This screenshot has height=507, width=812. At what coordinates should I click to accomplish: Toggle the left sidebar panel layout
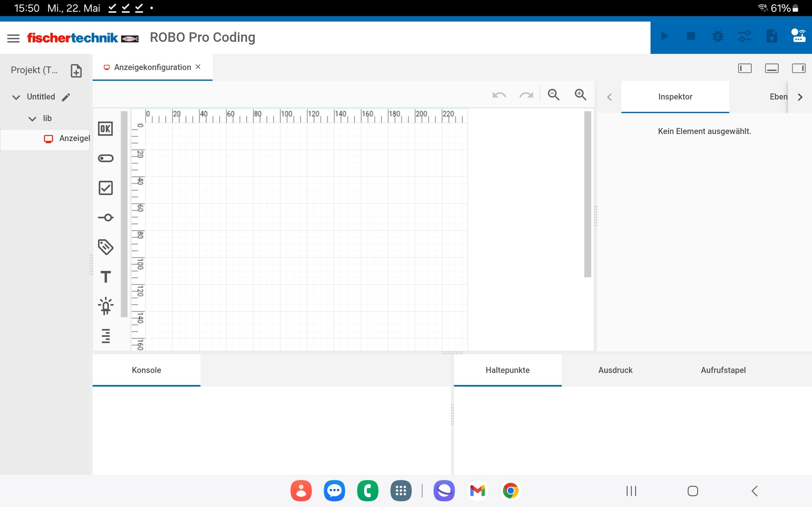(x=744, y=68)
